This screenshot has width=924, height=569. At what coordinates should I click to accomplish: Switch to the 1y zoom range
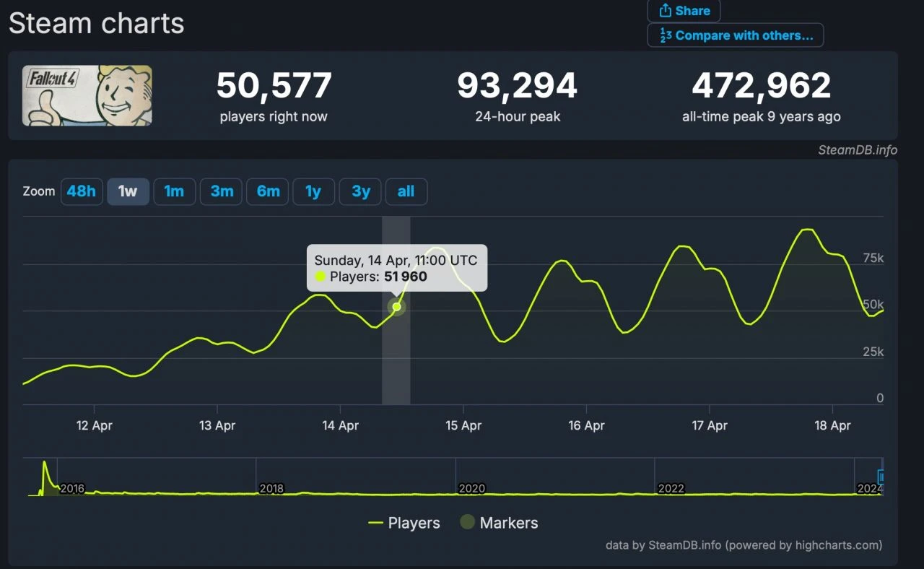[313, 191]
